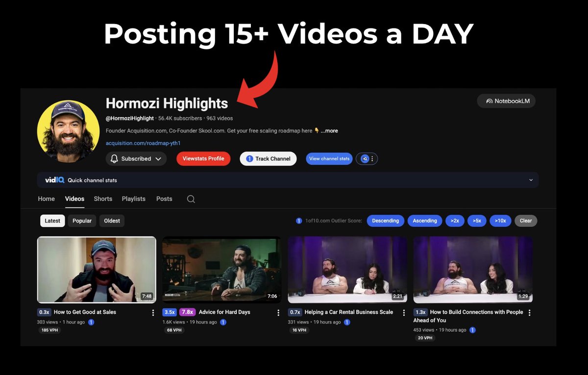This screenshot has width=588, height=375.
Task: Open more options for Build Connections video
Action: click(529, 312)
